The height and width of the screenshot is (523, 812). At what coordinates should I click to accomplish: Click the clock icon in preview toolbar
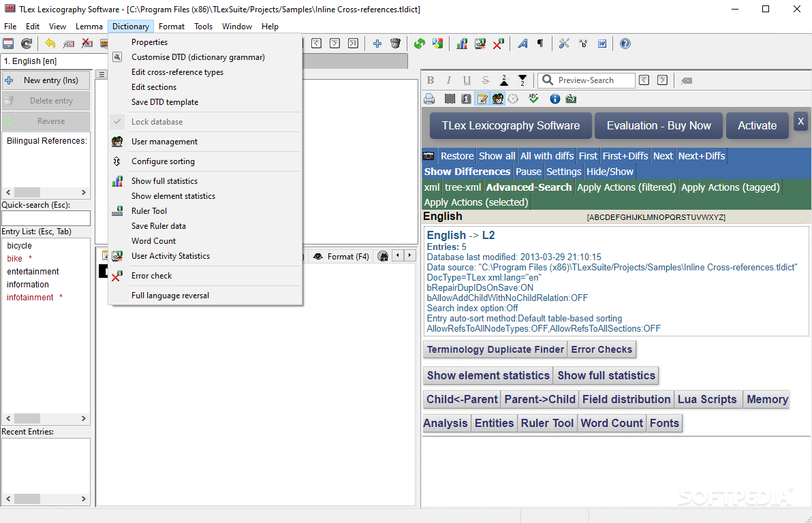(513, 98)
